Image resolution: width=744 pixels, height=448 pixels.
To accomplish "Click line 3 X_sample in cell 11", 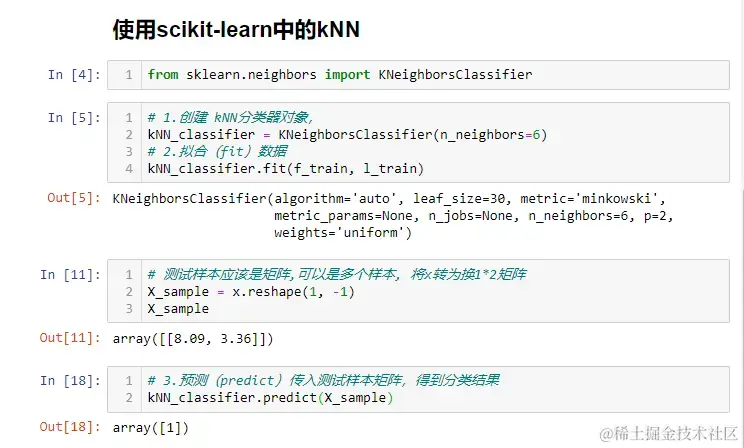I will pyautogui.click(x=178, y=308).
